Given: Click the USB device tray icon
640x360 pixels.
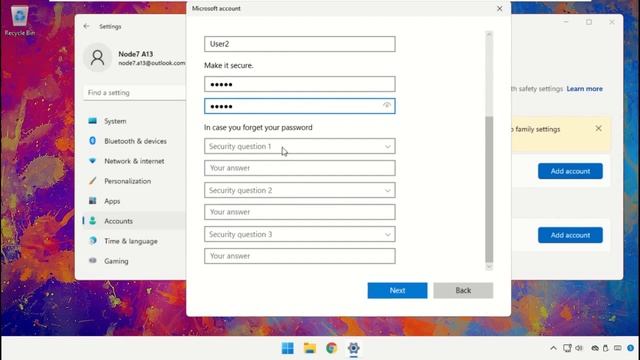Looking at the screenshot, I should 606,348.
